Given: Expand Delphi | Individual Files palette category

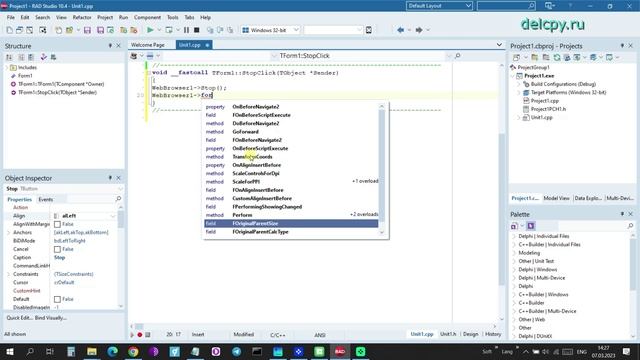Looking at the screenshot, I should coord(513,236).
